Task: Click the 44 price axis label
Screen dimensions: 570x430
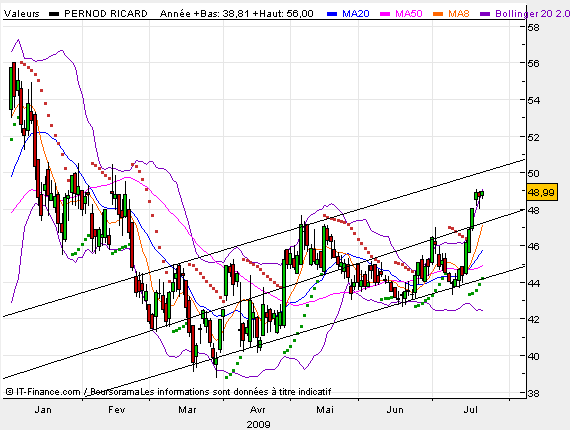Action: point(534,283)
